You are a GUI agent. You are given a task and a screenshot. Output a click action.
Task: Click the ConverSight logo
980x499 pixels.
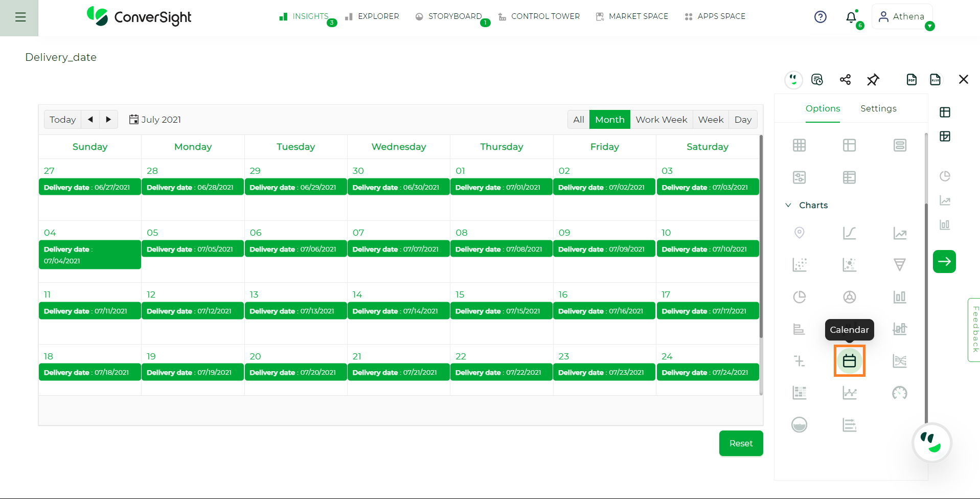point(139,17)
